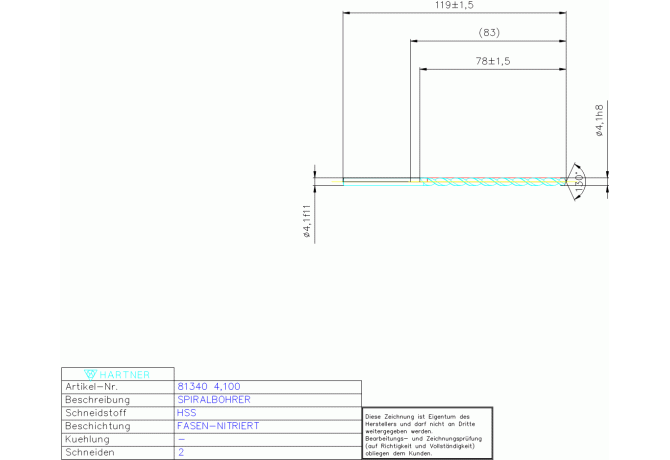Viewport: 670px width, 460px height.
Task: Select the 119±1,5 overall length dimension
Action: [454, 6]
